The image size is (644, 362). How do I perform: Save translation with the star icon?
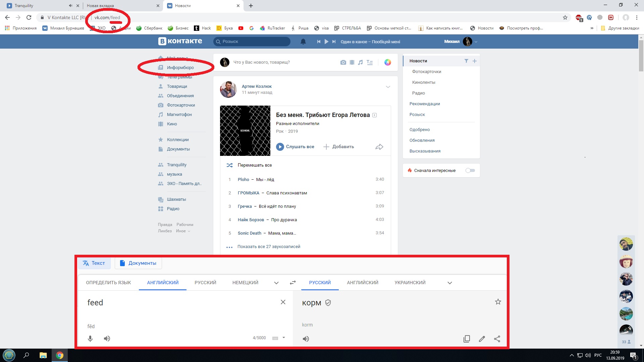pyautogui.click(x=498, y=302)
